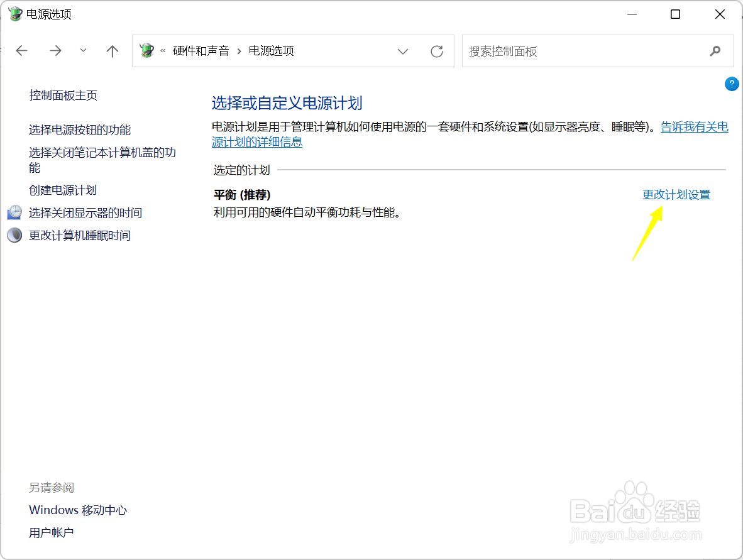Click the power plug icon in the address bar
The image size is (743, 560).
pyautogui.click(x=146, y=51)
